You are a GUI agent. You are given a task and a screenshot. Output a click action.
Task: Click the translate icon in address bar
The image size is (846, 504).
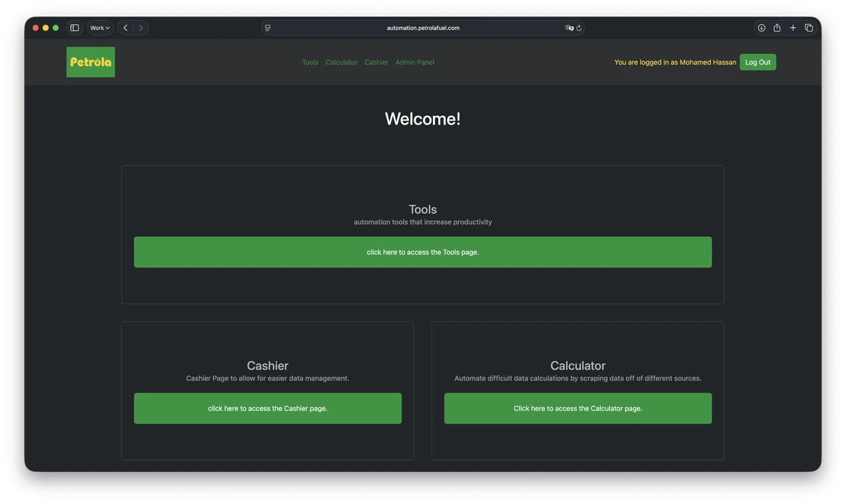569,28
